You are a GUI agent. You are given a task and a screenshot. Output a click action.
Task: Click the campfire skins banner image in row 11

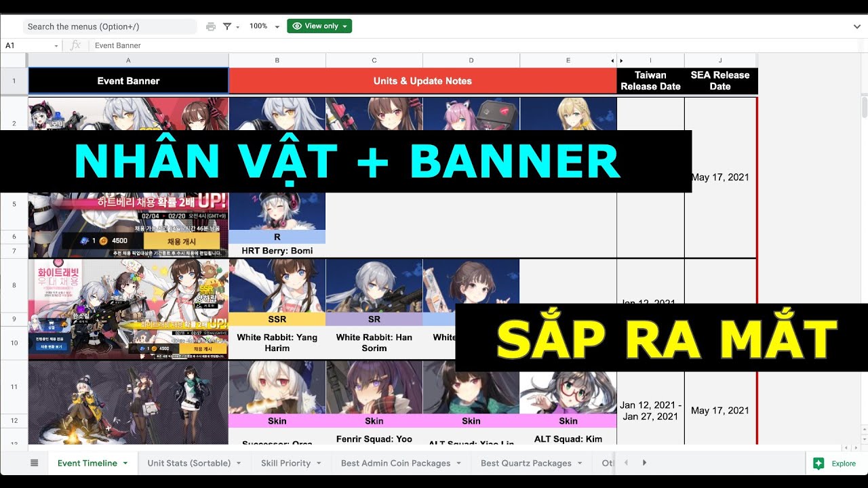click(x=128, y=403)
